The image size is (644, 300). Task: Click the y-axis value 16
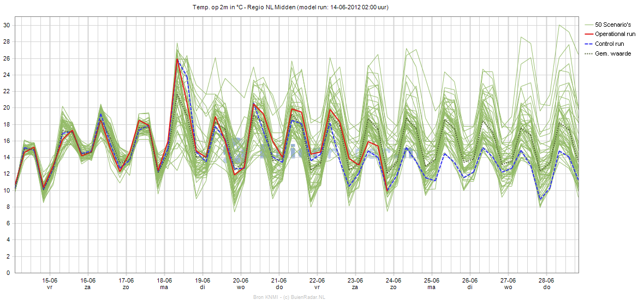6,141
